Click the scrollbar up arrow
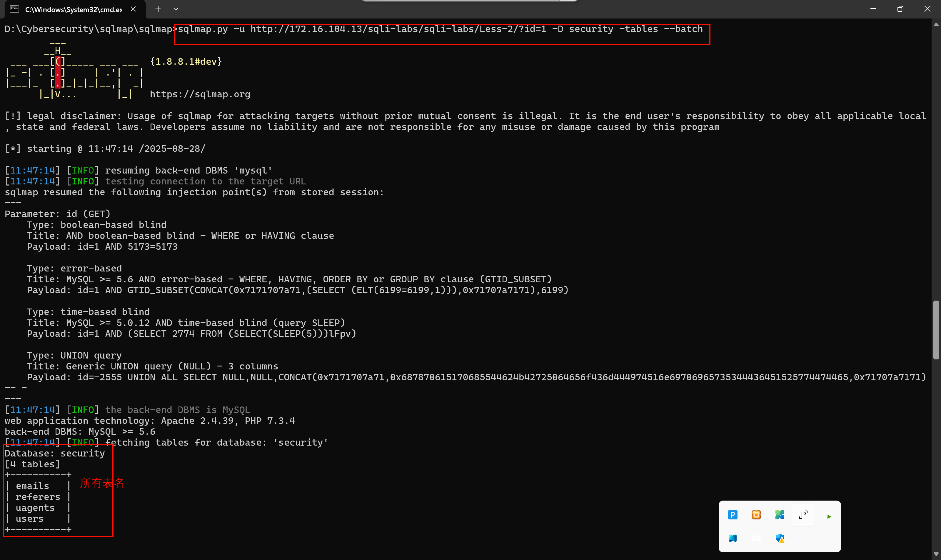This screenshot has height=560, width=941. pyautogui.click(x=936, y=24)
